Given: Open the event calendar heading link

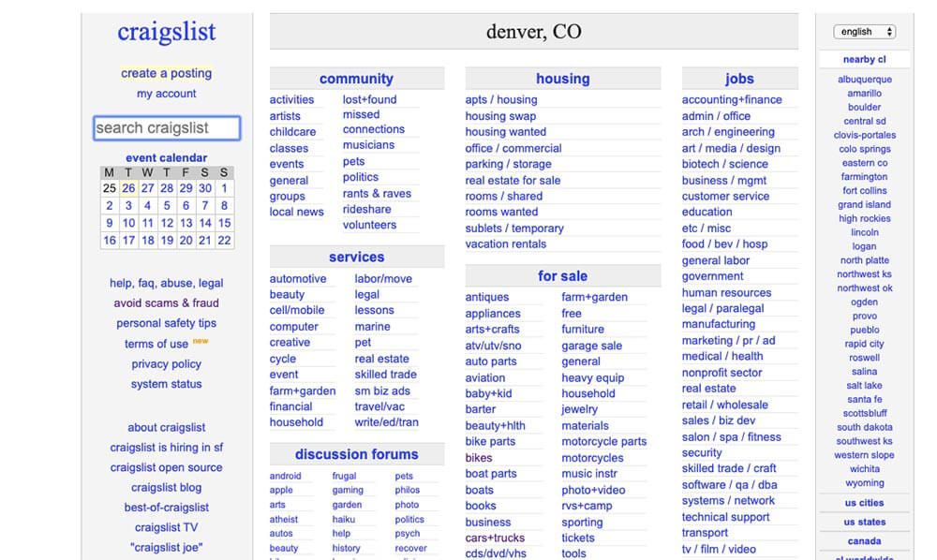Looking at the screenshot, I should click(x=167, y=158).
